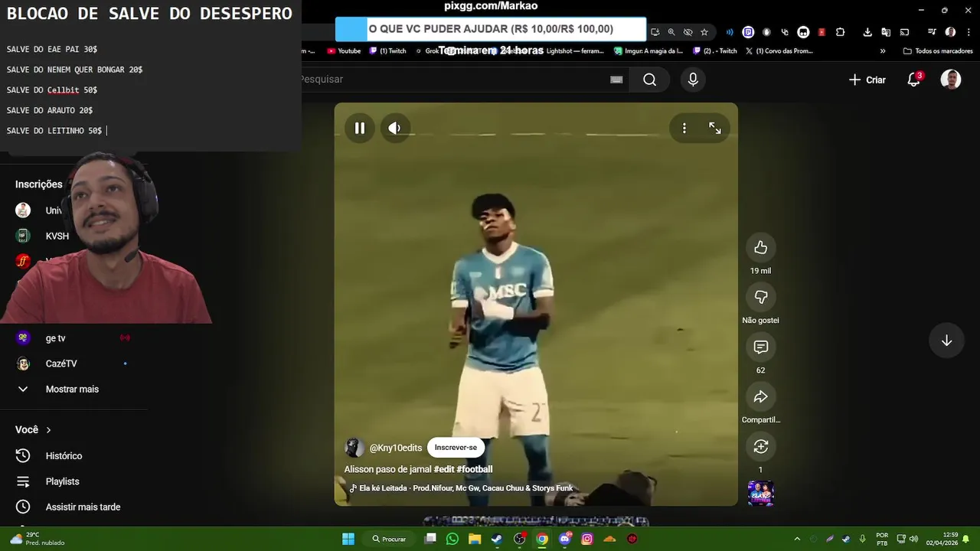Open the Imgur: A magia da I... bookmark
Screen dimensions: 980x551
(648, 51)
